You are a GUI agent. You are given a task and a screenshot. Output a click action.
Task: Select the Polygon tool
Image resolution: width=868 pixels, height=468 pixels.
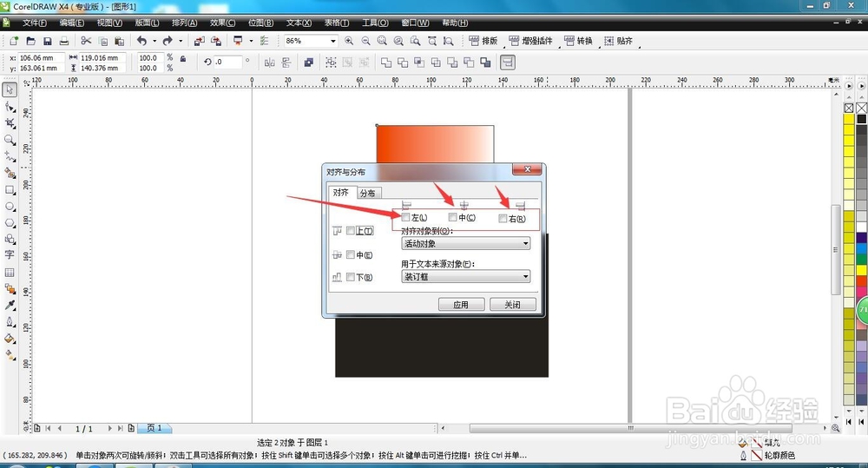point(10,222)
